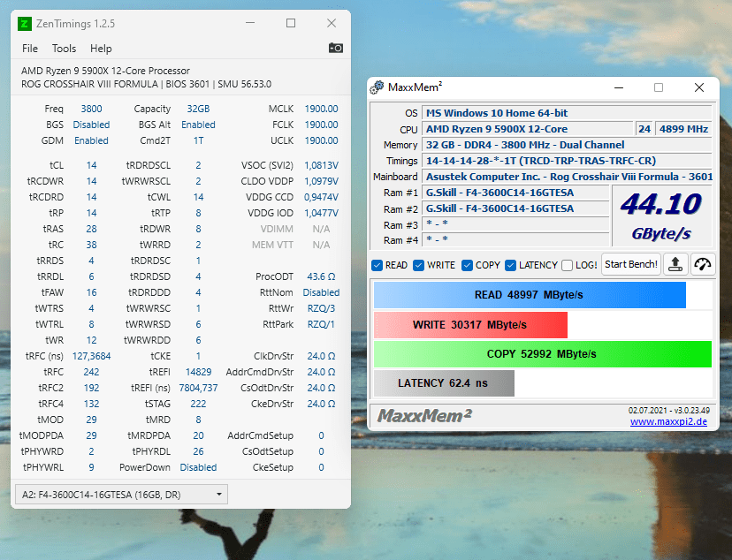The width and height of the screenshot is (732, 560).
Task: Toggle the READ checkbox in MaxxMem
Action: (x=377, y=265)
